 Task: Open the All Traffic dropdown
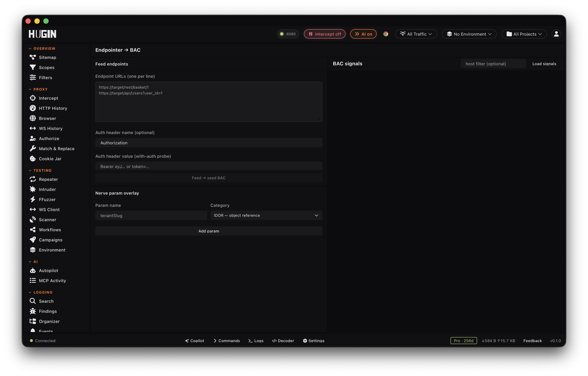click(416, 34)
